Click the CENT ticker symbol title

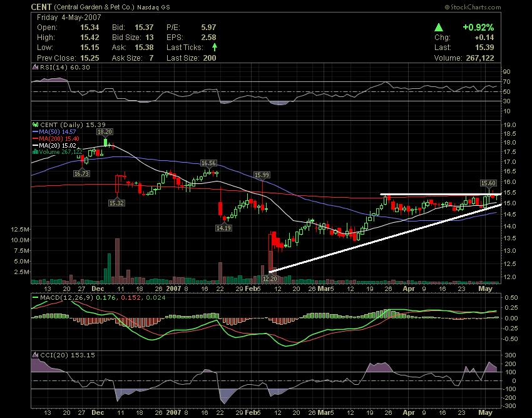41,7
